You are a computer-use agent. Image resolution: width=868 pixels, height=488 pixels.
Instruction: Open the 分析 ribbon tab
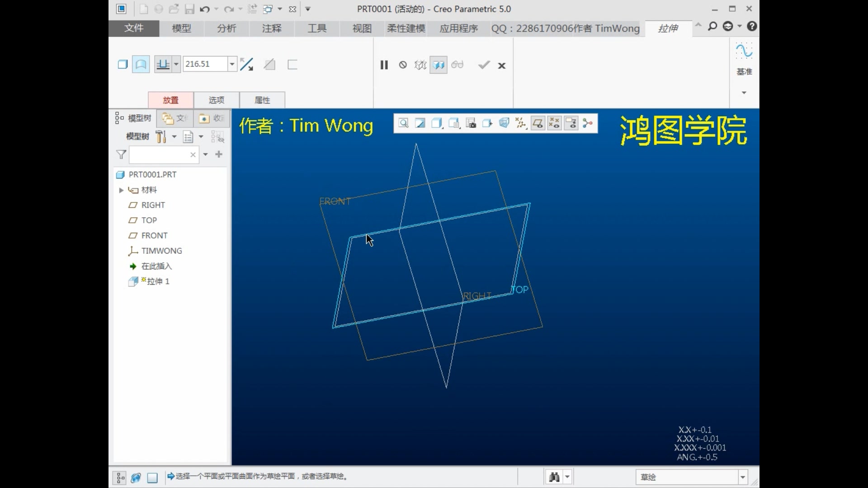(226, 28)
